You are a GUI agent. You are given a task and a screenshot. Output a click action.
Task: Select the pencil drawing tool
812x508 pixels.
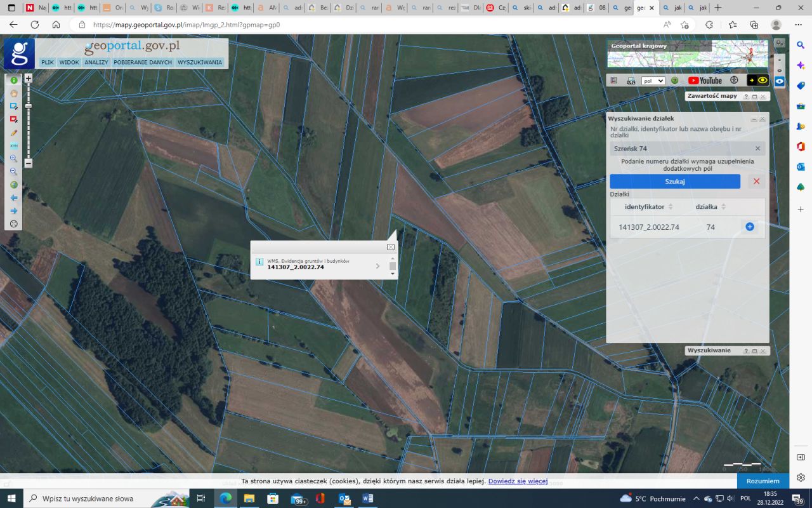coord(13,133)
